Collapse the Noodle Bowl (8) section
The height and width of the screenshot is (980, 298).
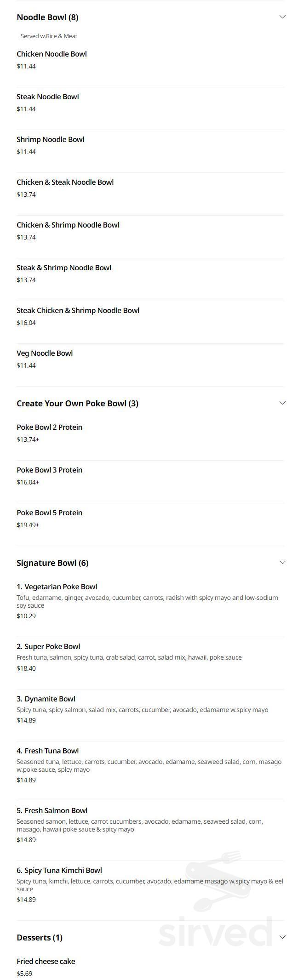(282, 16)
